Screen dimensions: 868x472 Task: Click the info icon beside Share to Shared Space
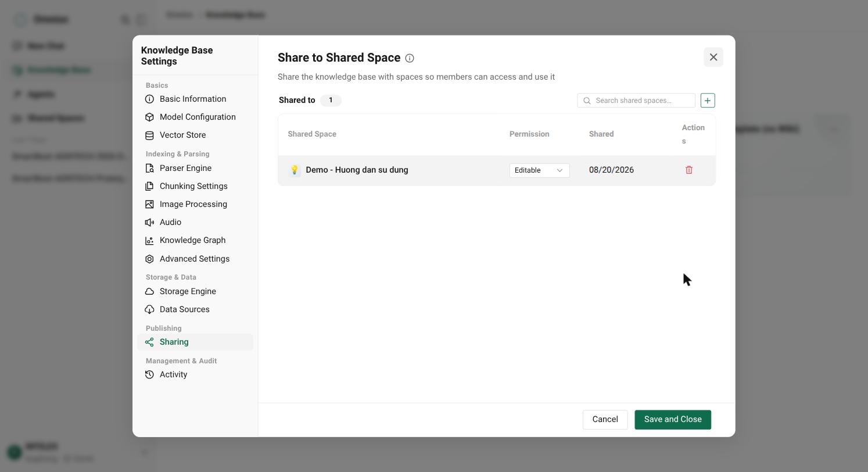click(410, 58)
